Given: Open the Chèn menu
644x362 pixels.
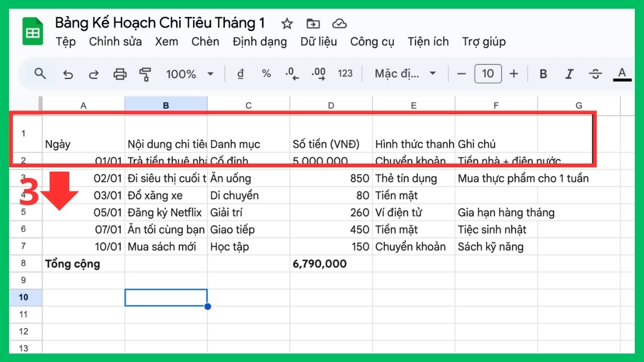Looking at the screenshot, I should pyautogui.click(x=205, y=41).
